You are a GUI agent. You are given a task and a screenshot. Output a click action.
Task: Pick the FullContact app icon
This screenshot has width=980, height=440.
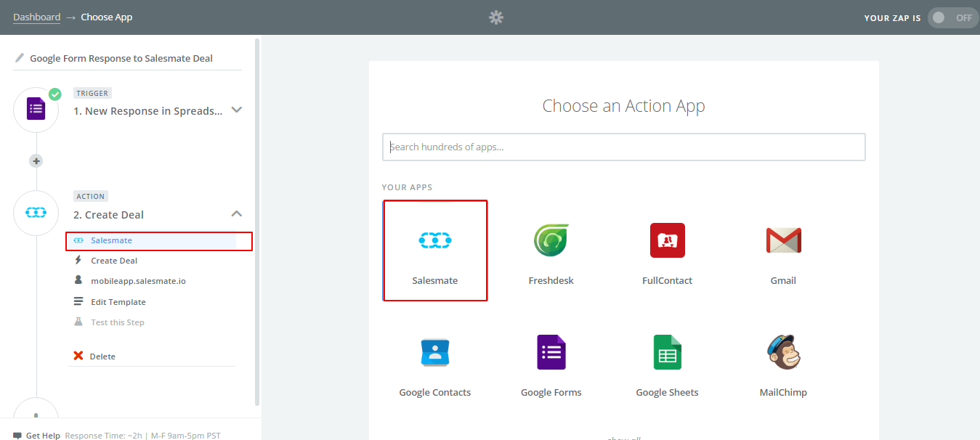pyautogui.click(x=667, y=240)
